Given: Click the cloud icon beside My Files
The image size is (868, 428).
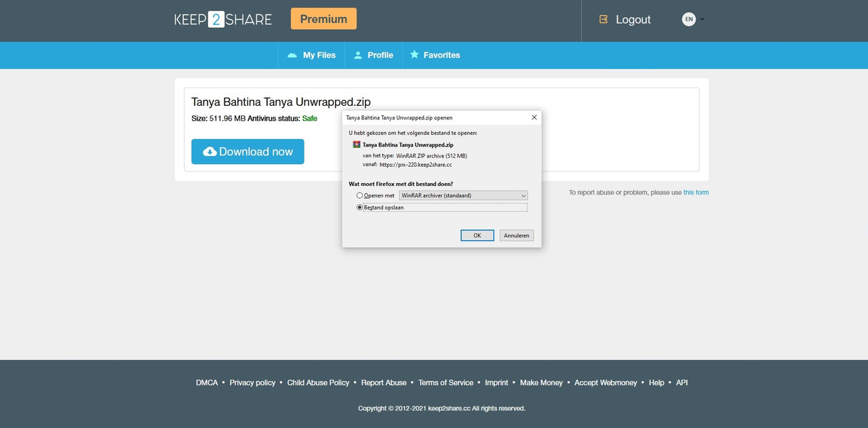Looking at the screenshot, I should 292,55.
